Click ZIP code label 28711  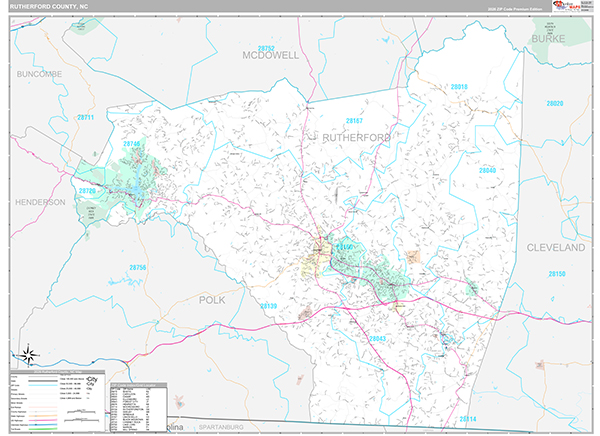click(x=85, y=118)
